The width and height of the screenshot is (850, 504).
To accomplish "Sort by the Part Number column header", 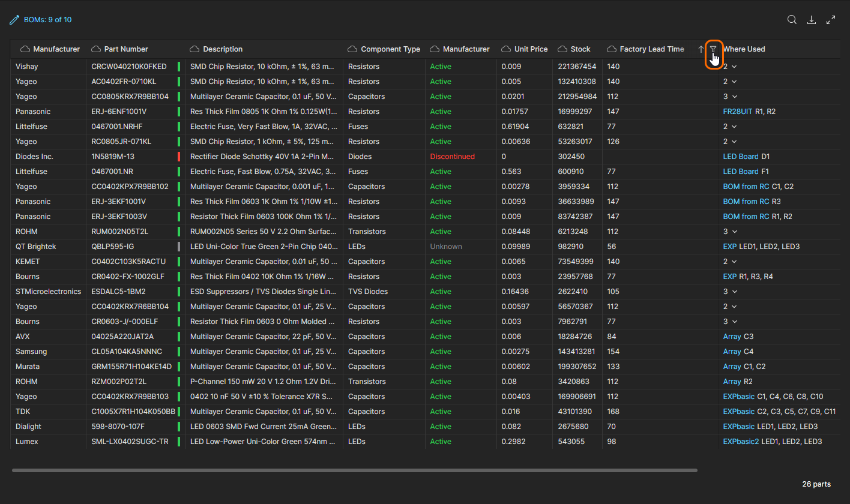I will pos(126,49).
